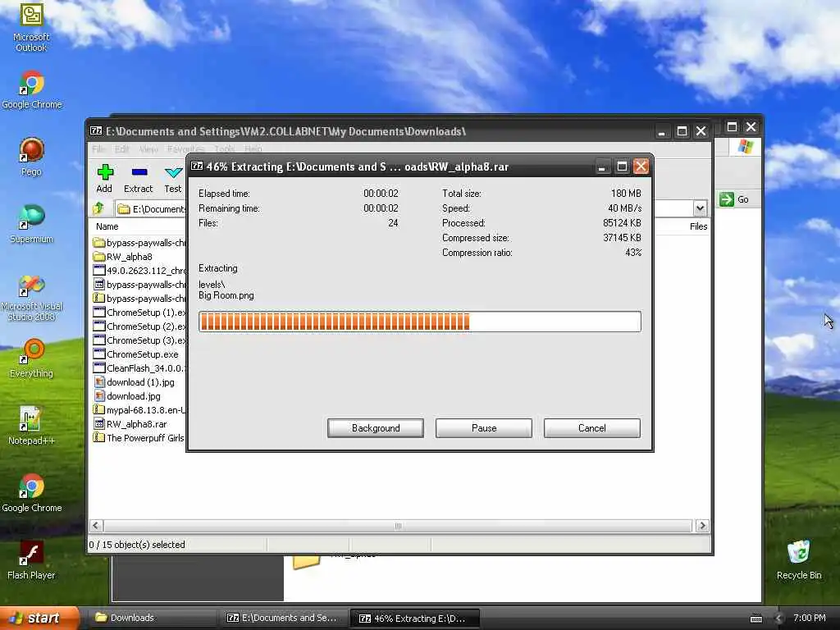Open the address bar dropdown arrow

pos(700,208)
